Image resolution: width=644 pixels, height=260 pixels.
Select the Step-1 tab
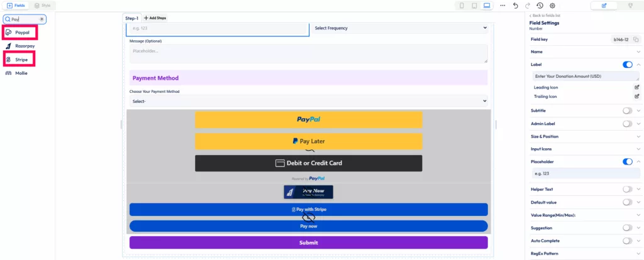tap(131, 18)
